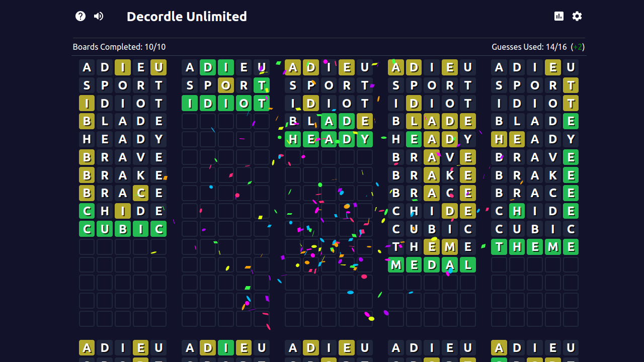Click green U in the solved CUBIC row
644x362 pixels.
pos(105,229)
